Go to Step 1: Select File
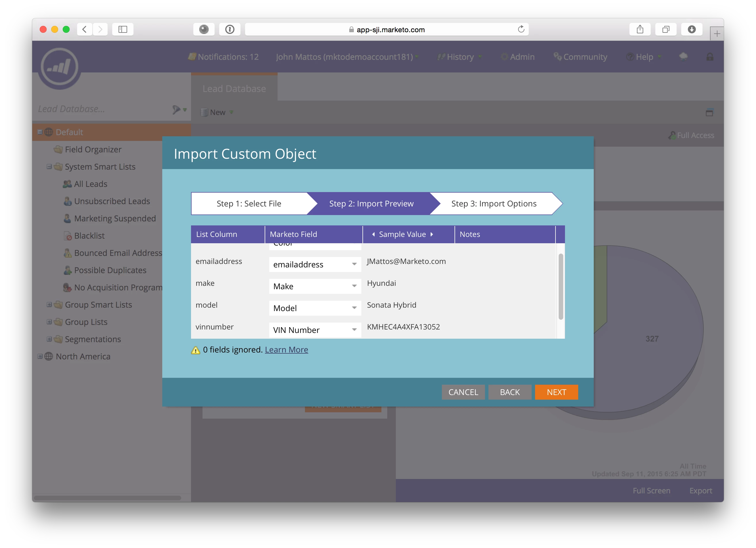Screen dimensions: 756x548 (249, 204)
